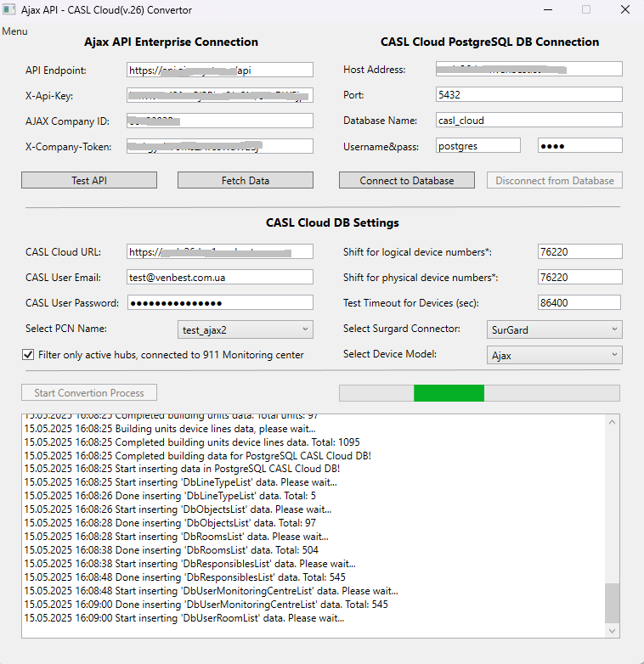Viewport: 644px width, 664px height.
Task: Click "Ajax API Enterprise Connection" heading
Action: click(x=171, y=42)
